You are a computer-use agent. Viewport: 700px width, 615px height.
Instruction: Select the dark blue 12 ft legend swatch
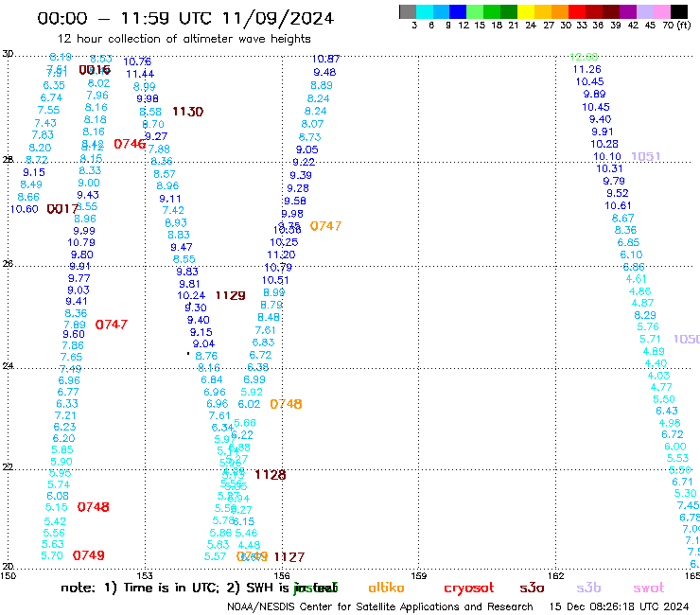[x=459, y=11]
